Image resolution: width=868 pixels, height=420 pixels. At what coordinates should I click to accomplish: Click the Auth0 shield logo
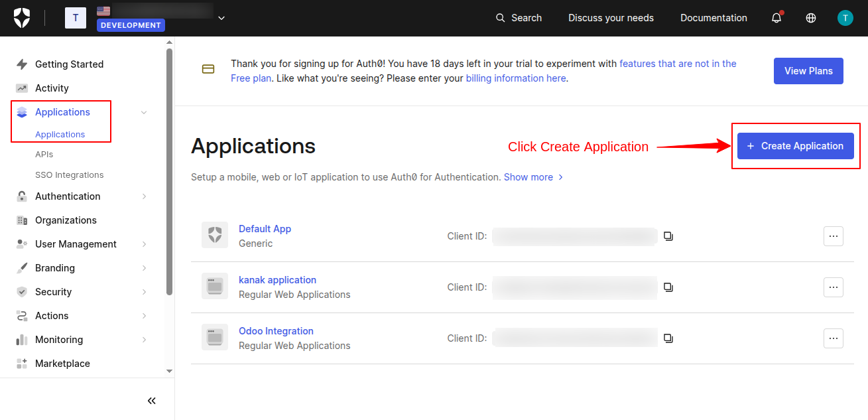click(x=22, y=18)
